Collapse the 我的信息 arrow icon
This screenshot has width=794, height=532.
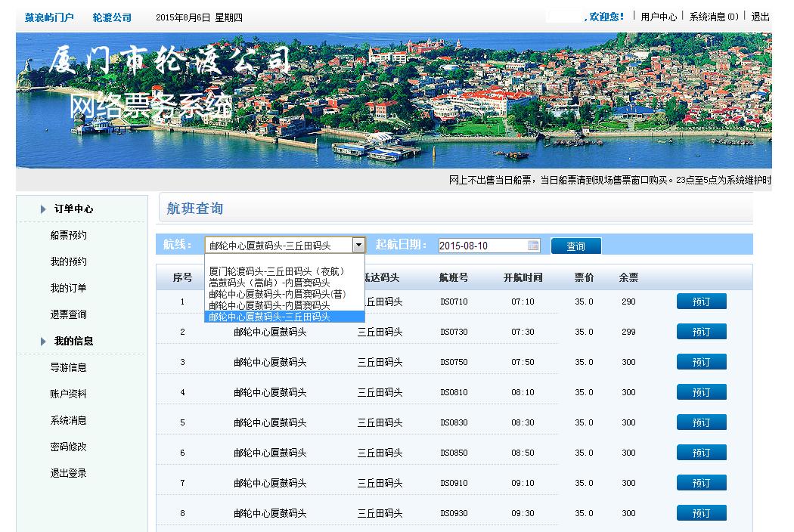click(43, 341)
